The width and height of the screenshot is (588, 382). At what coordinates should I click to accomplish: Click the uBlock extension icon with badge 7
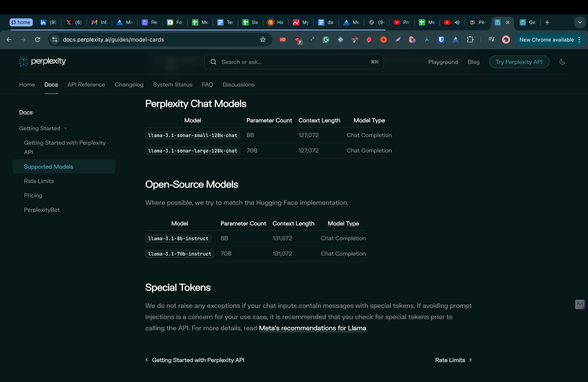(298, 40)
